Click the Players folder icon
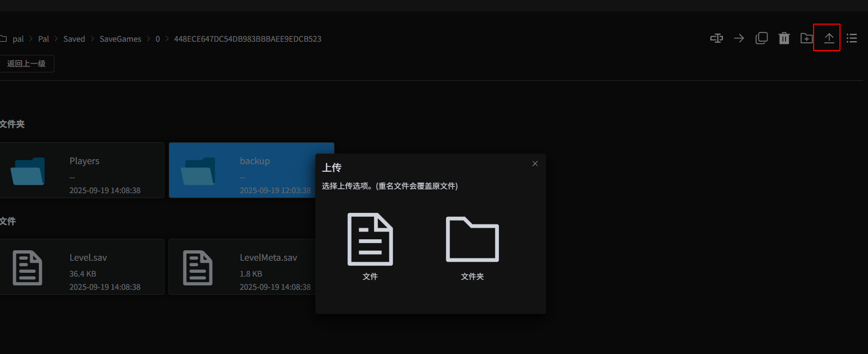Screen dimensions: 868x354 (x=27, y=171)
